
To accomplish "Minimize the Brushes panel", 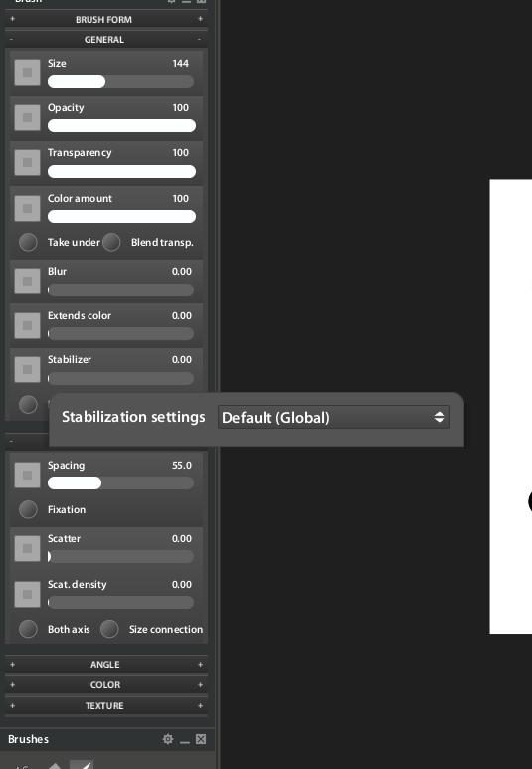I will (185, 740).
